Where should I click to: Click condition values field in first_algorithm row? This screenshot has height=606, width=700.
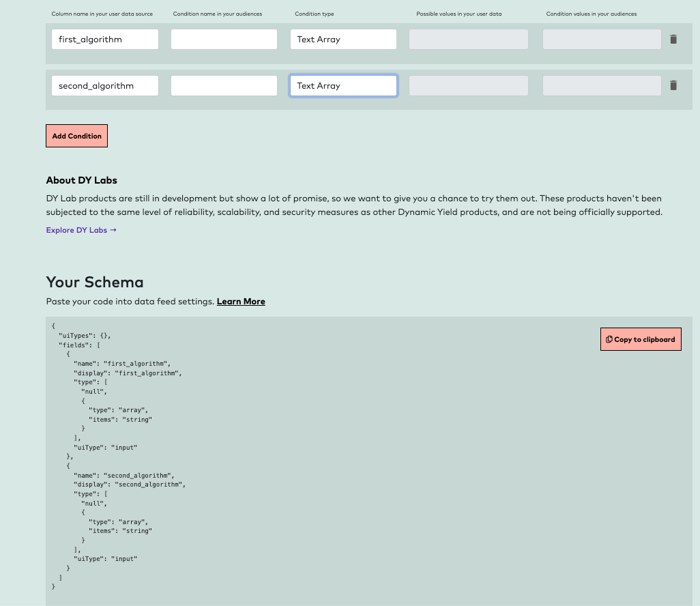602,40
